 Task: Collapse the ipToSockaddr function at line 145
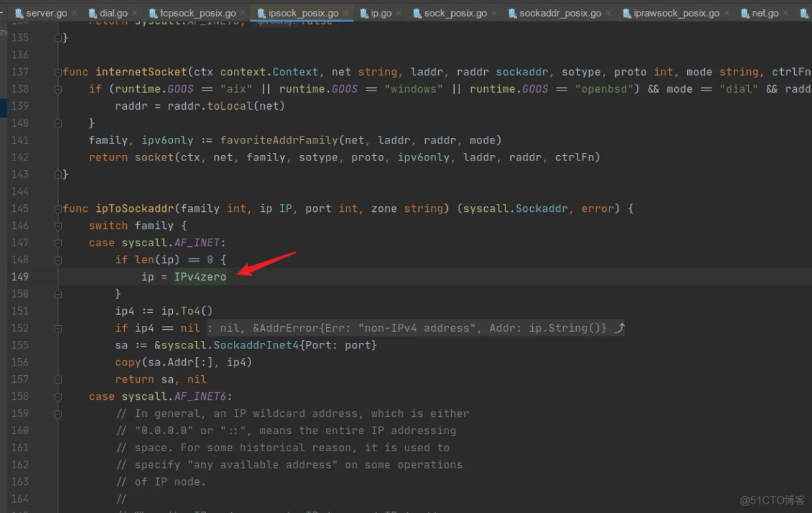tap(58, 208)
